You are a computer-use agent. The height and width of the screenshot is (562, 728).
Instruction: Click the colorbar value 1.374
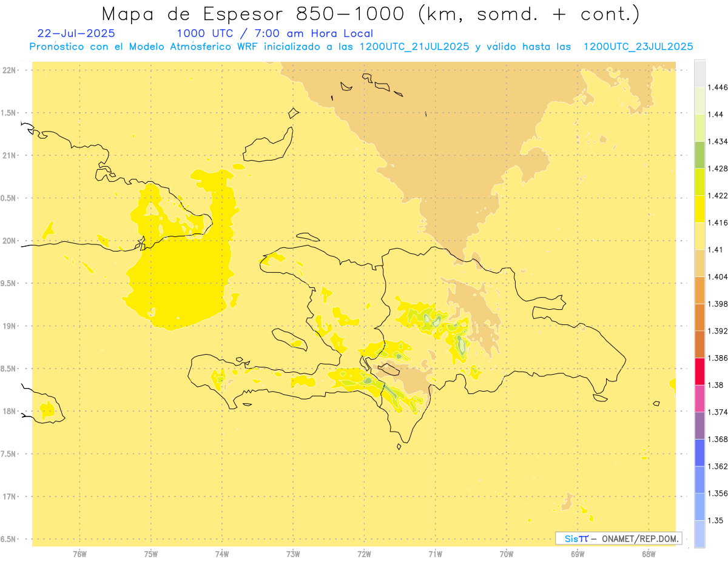(718, 412)
